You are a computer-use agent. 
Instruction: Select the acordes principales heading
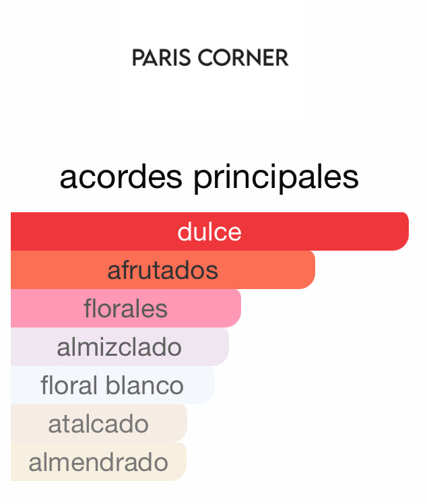pyautogui.click(x=209, y=177)
